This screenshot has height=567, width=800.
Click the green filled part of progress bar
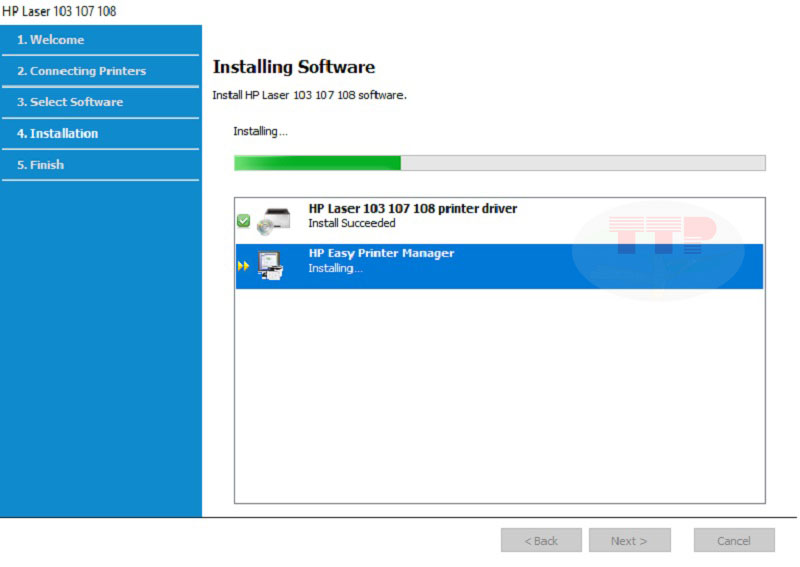[x=317, y=163]
